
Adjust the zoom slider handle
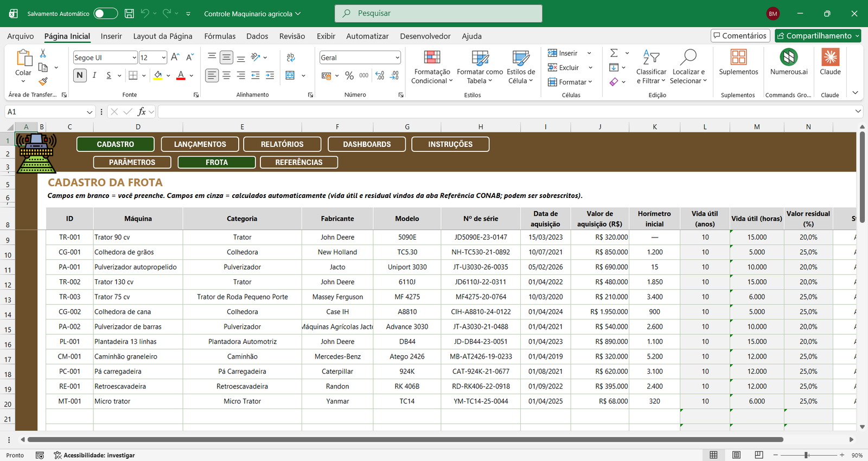click(x=807, y=455)
